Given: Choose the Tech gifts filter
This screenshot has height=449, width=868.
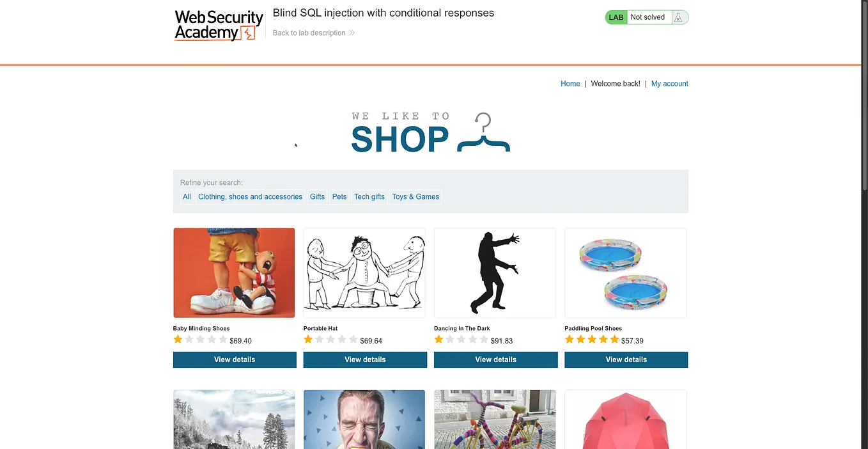Looking at the screenshot, I should 369,197.
